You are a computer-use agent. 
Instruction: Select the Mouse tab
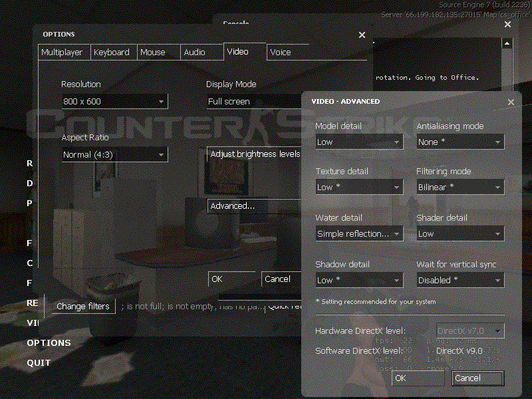[x=158, y=53]
